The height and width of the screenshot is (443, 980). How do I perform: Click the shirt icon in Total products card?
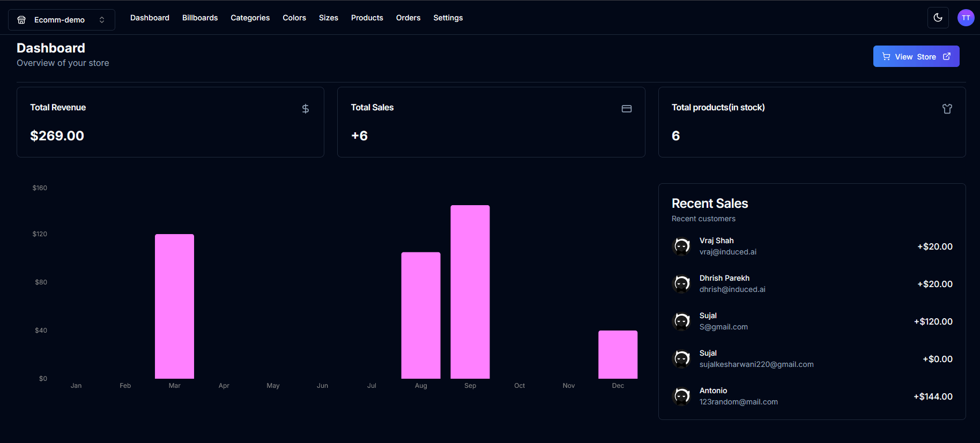[x=947, y=109]
